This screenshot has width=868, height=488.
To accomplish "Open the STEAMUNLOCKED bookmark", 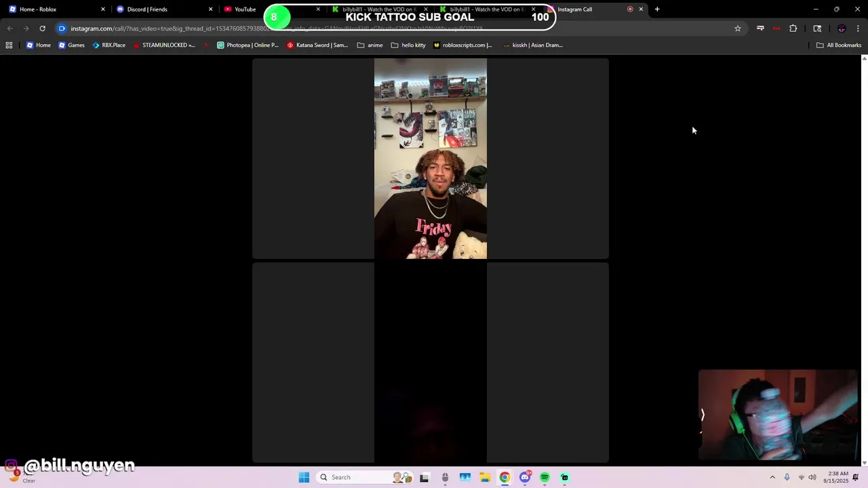I will tap(164, 45).
